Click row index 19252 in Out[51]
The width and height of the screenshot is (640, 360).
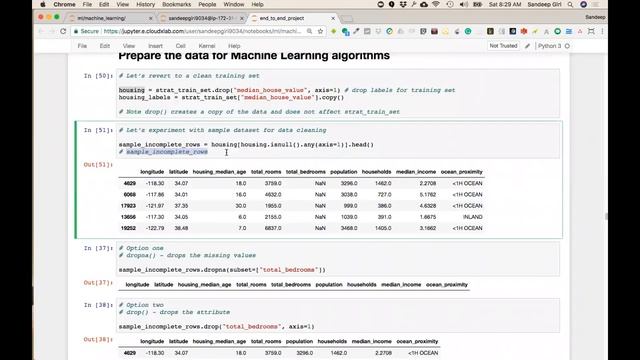[128, 228]
